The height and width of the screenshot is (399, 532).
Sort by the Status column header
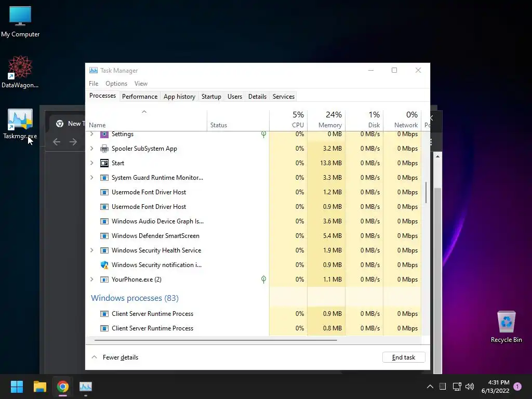tap(238, 120)
